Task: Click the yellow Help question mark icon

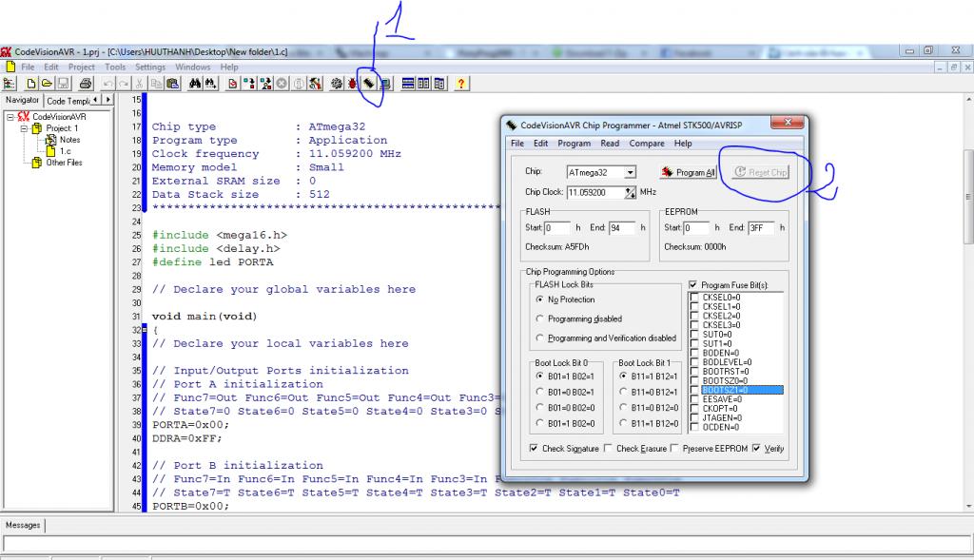Action: pos(461,84)
